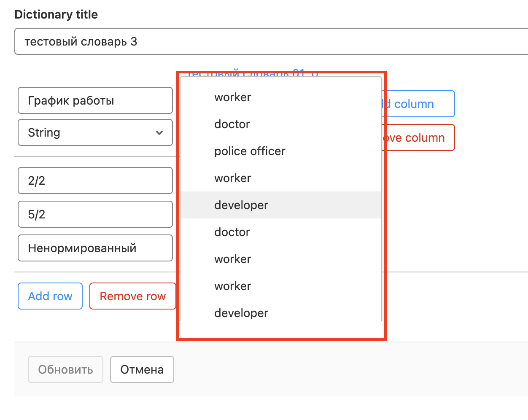
Task: Edit the 2/2 row value field
Action: click(x=95, y=180)
